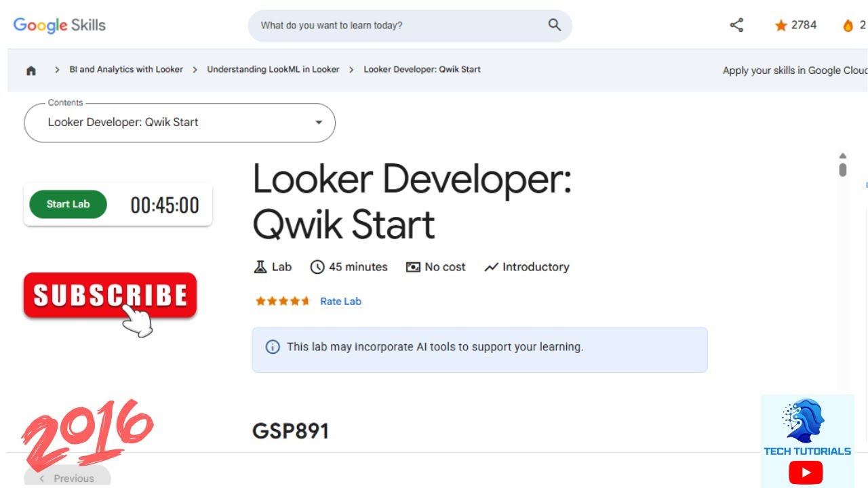Click the share icon

click(736, 25)
